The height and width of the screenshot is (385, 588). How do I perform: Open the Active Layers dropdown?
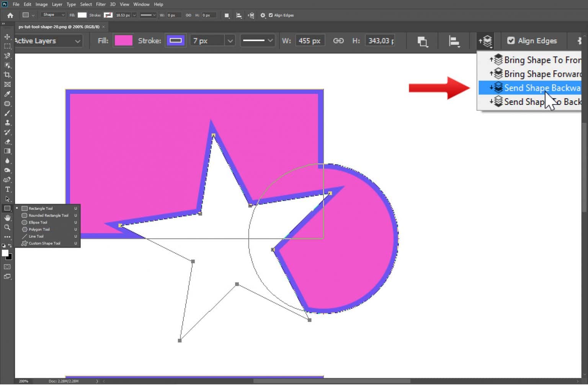point(48,41)
